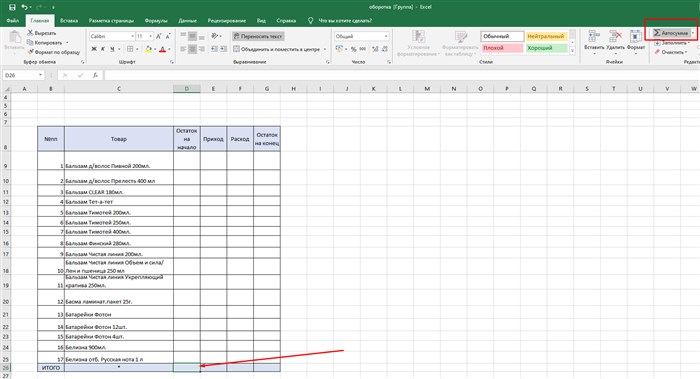Click Объединить и поместить в центре
Viewport: 700px width, 379px height.
(x=277, y=49)
